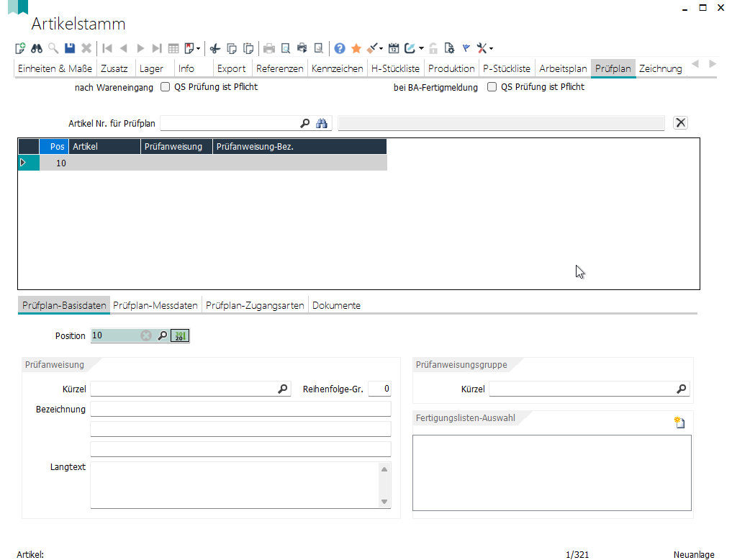This screenshot has height=560, width=732.
Task: Click the orange favorites star icon
Action: click(356, 48)
